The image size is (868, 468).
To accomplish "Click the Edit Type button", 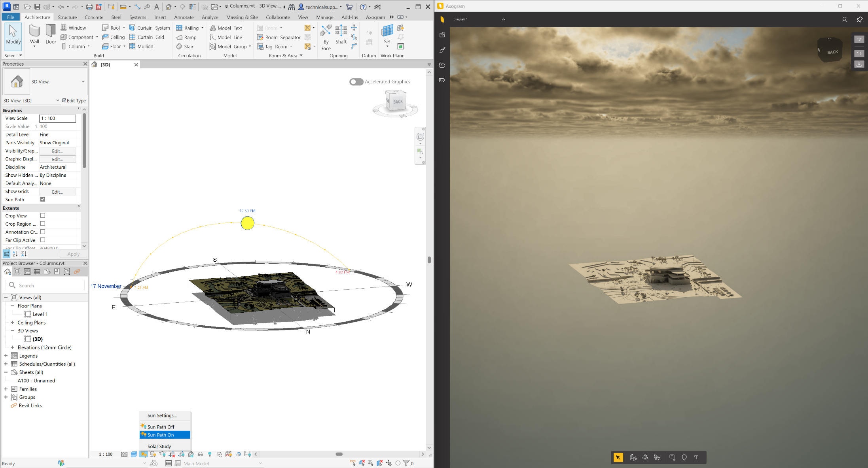I will 74,100.
